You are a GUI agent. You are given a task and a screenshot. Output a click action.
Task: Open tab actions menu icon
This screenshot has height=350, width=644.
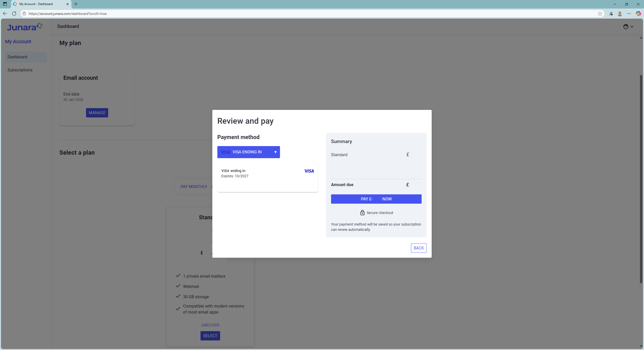[x=5, y=4]
